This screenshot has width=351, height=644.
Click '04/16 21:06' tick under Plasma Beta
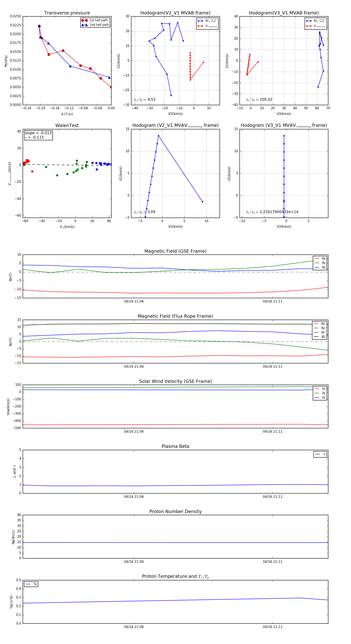[134, 497]
